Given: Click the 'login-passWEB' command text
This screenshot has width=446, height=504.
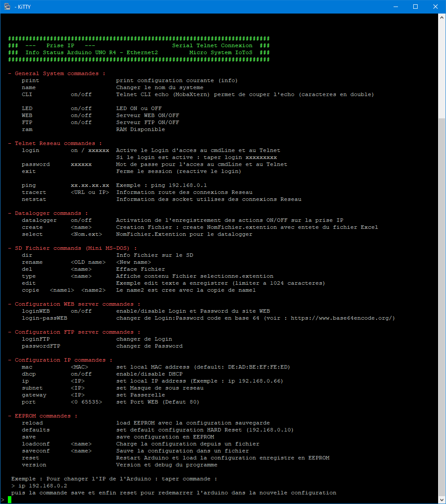Looking at the screenshot, I should pyautogui.click(x=45, y=318).
